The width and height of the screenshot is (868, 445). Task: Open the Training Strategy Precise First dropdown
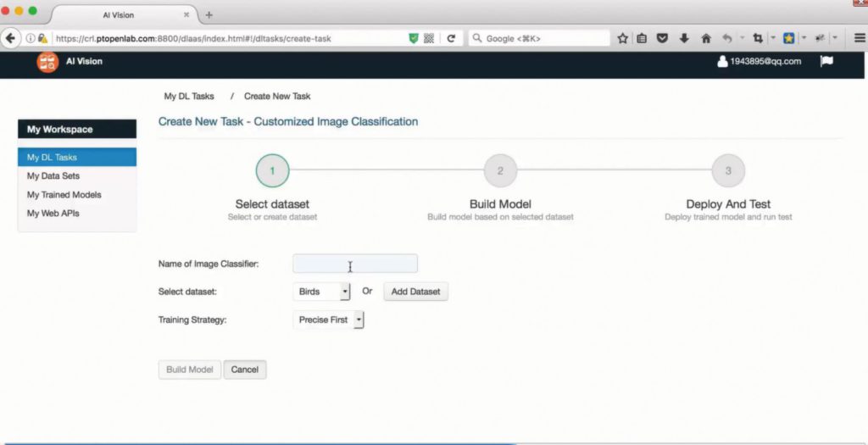pyautogui.click(x=329, y=320)
